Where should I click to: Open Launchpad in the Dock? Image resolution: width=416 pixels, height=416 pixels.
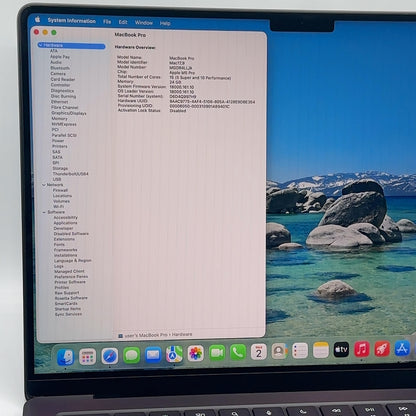pos(87,357)
